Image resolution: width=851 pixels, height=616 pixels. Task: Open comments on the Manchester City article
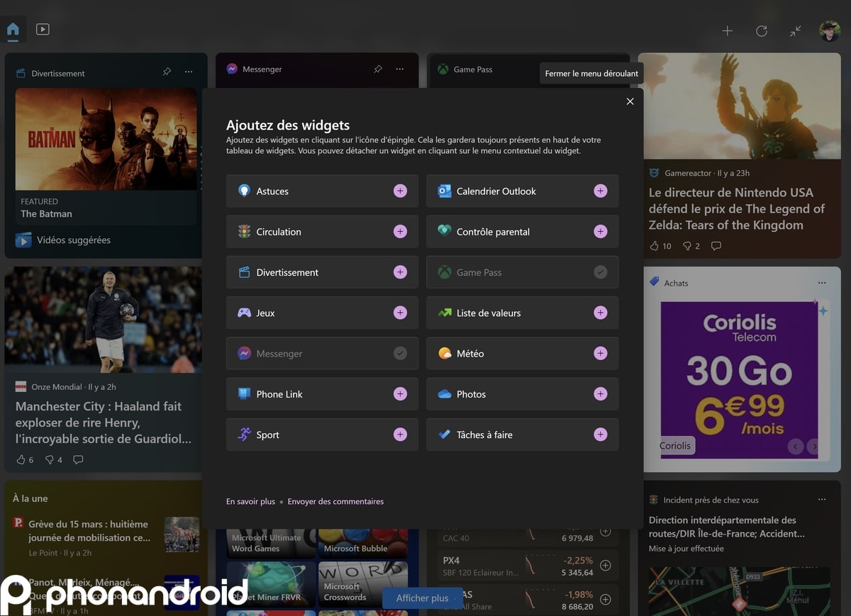coord(78,459)
